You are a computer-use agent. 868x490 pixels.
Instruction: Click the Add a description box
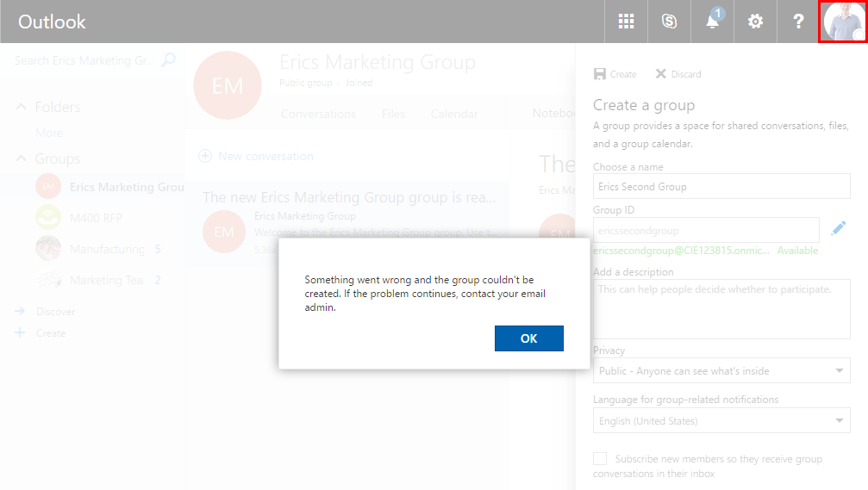pos(721,308)
